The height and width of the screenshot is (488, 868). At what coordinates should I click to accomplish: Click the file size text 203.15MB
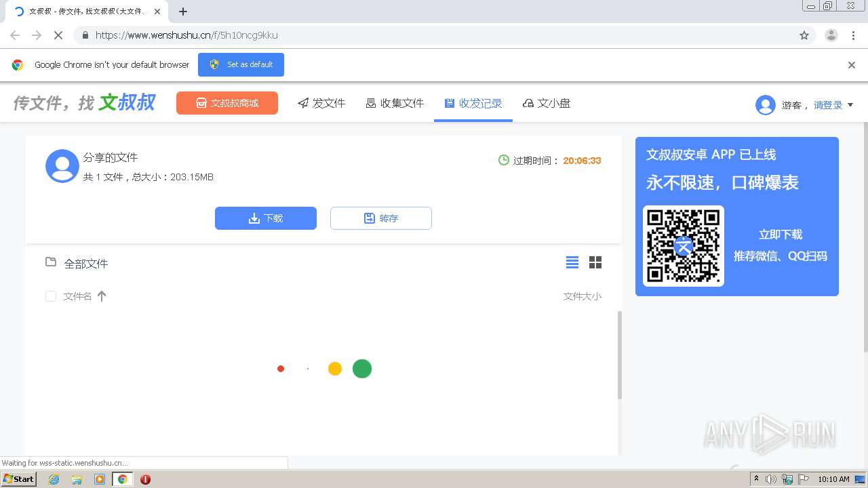pos(192,177)
